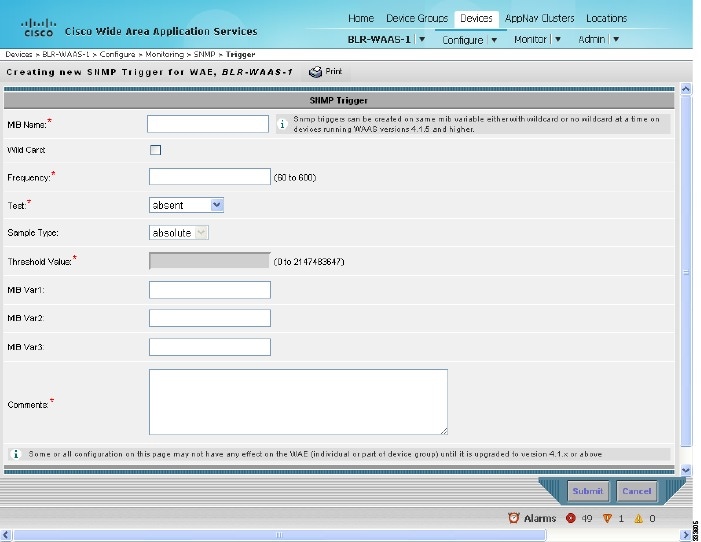Click the '(60 to 600)' frequency hint
This screenshot has width=701, height=542.
[295, 178]
